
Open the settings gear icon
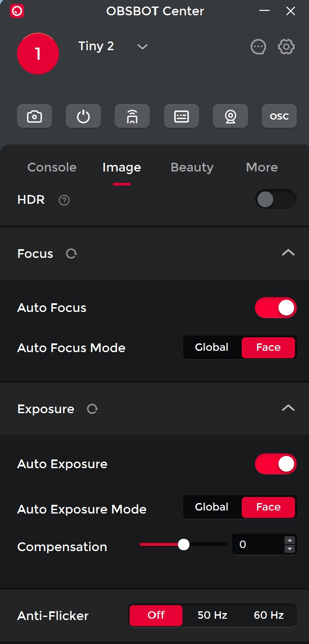pyautogui.click(x=286, y=47)
